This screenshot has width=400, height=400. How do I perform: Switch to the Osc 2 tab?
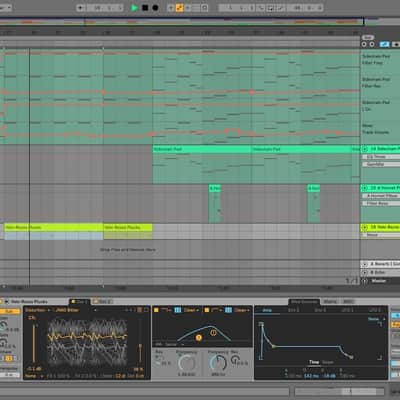[x=102, y=302]
